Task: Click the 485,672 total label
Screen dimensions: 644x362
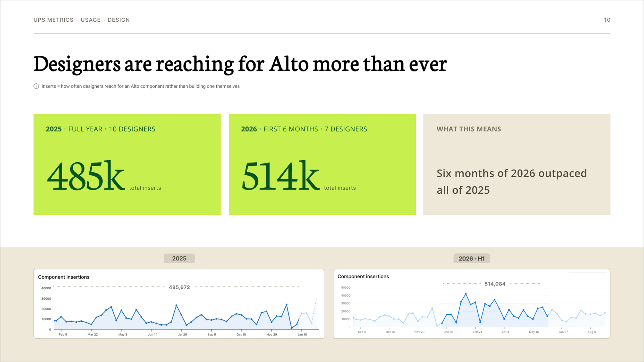Action: [179, 287]
